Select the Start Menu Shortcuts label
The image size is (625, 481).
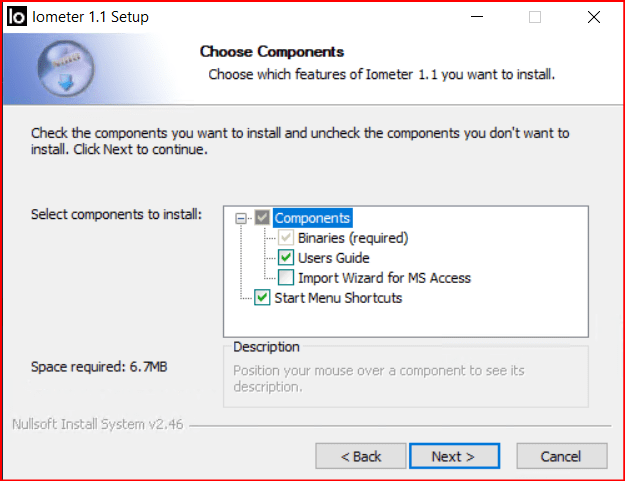coord(338,298)
